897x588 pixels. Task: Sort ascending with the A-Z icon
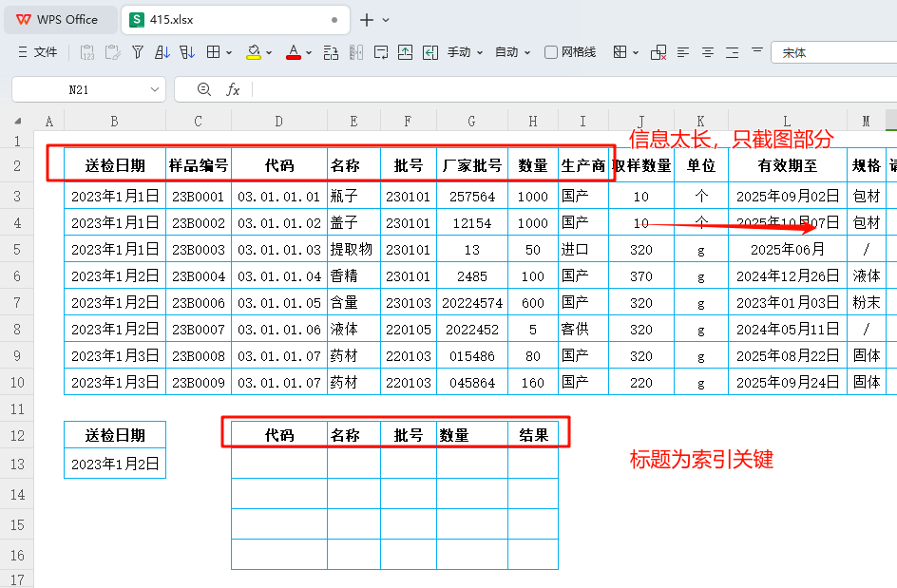click(x=162, y=52)
